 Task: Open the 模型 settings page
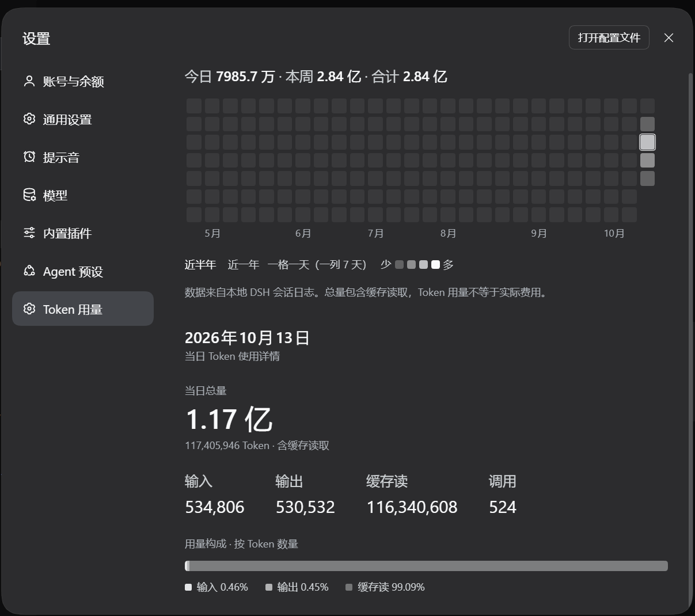pyautogui.click(x=83, y=195)
